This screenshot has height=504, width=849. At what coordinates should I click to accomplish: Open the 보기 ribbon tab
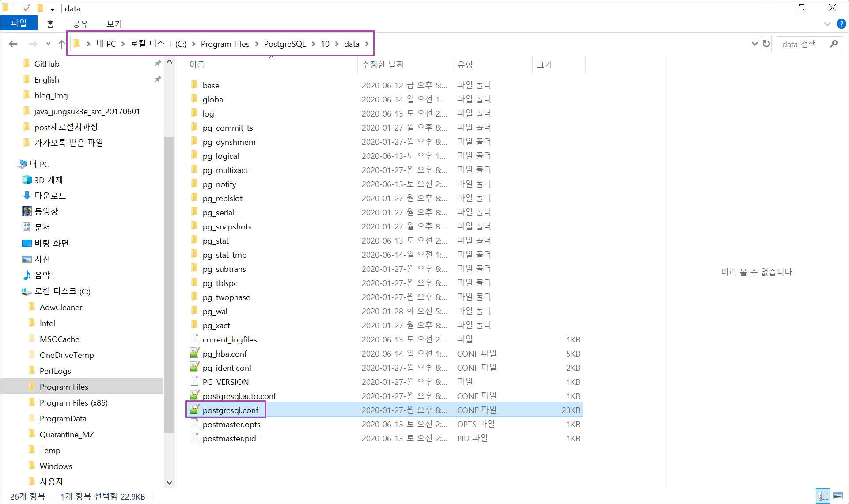(114, 24)
